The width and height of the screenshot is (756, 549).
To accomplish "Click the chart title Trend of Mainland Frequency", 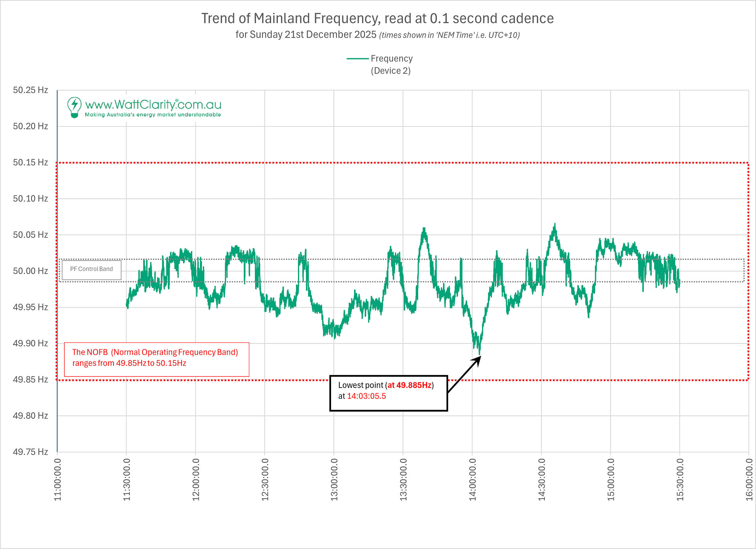I will (x=377, y=18).
